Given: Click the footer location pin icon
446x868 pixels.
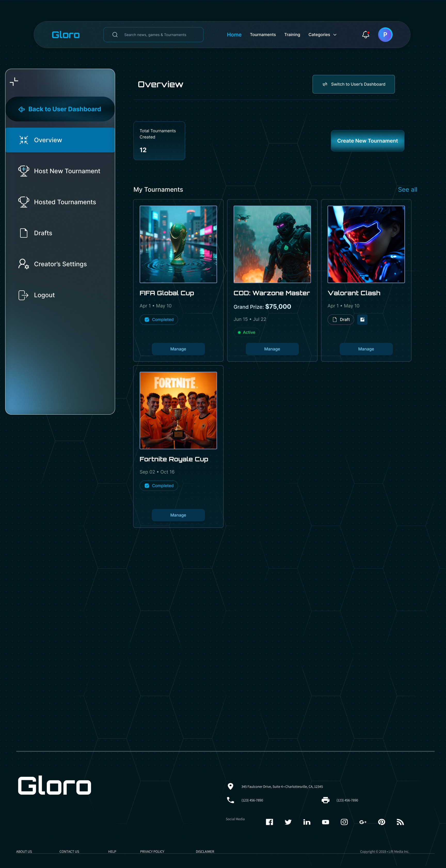Looking at the screenshot, I should coord(230,786).
